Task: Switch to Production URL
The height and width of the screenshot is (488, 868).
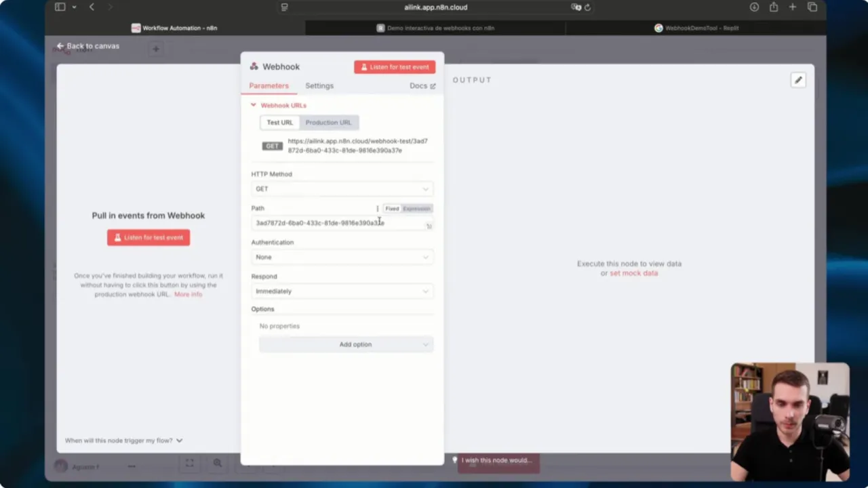Action: [328, 123]
